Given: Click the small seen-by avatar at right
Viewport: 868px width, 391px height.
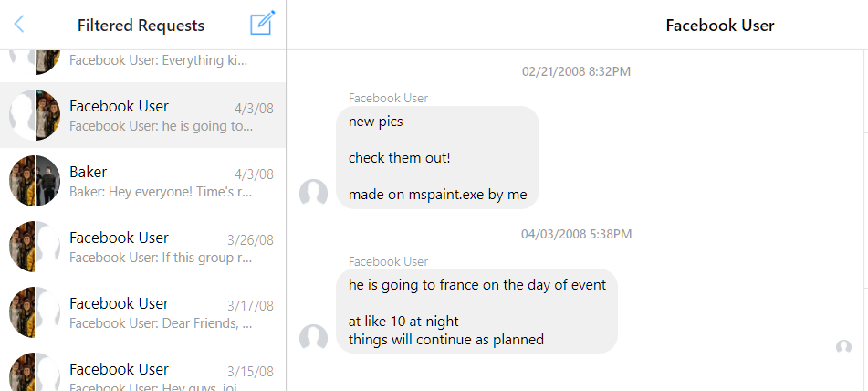Looking at the screenshot, I should point(843,347).
